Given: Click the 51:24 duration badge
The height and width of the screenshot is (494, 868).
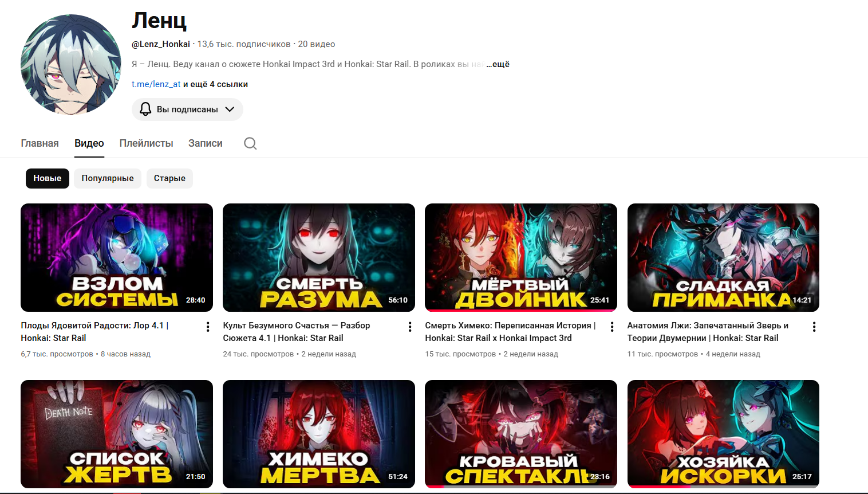Looking at the screenshot, I should click(398, 477).
